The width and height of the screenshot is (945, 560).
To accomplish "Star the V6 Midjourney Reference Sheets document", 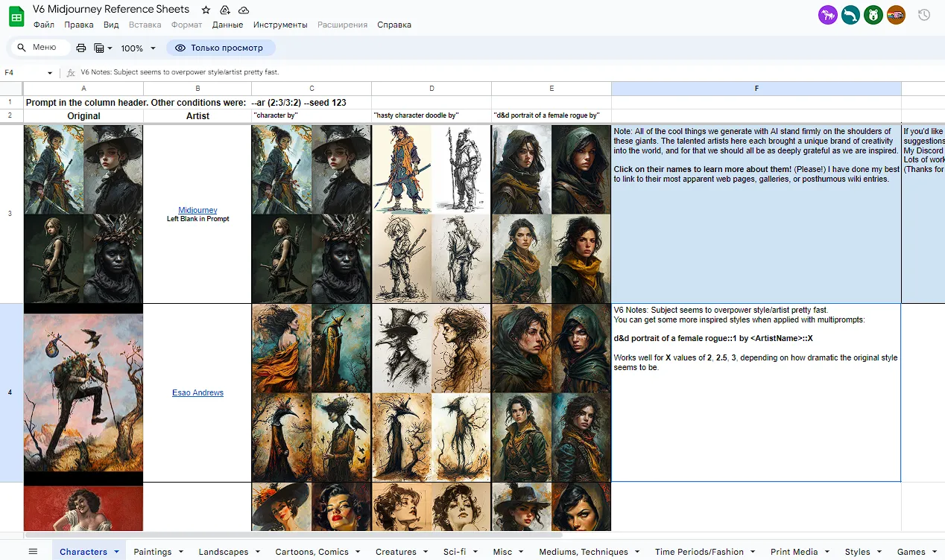I will [x=206, y=10].
